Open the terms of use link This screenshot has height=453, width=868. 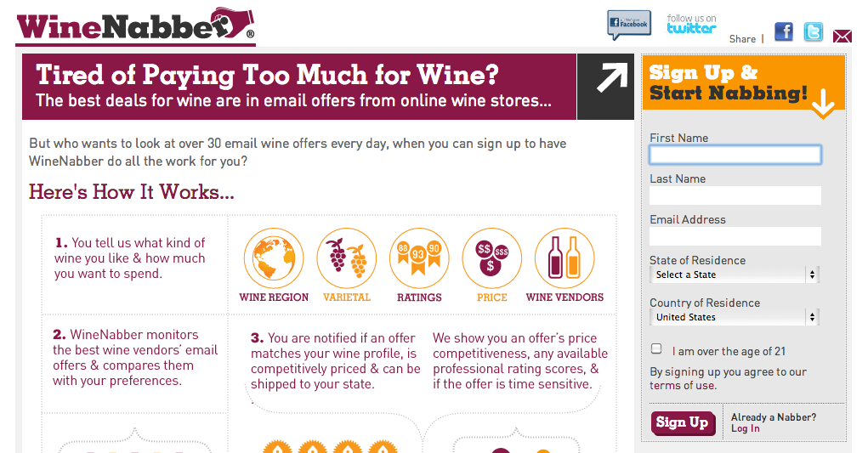683,386
